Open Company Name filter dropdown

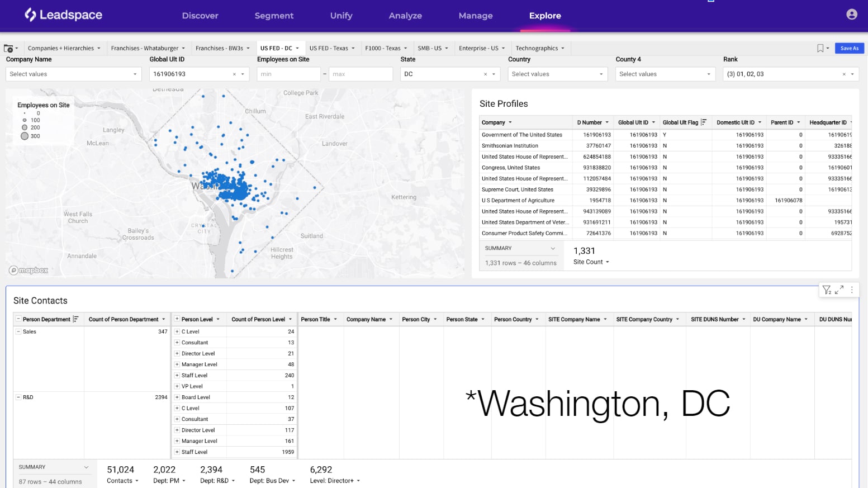pyautogui.click(x=73, y=74)
